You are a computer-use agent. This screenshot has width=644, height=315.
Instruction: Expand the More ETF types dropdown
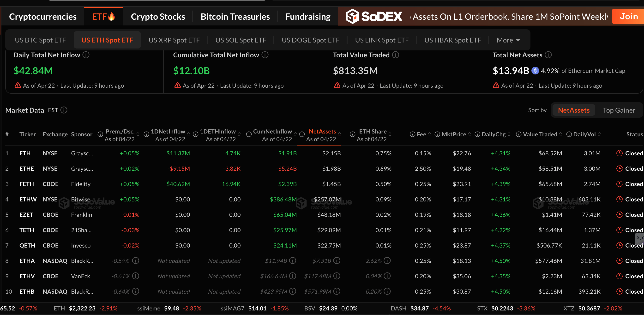tap(508, 40)
